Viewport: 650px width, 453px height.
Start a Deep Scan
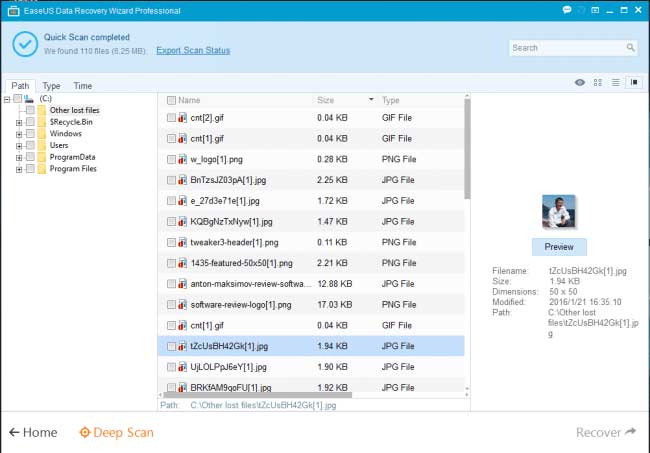[x=116, y=432]
